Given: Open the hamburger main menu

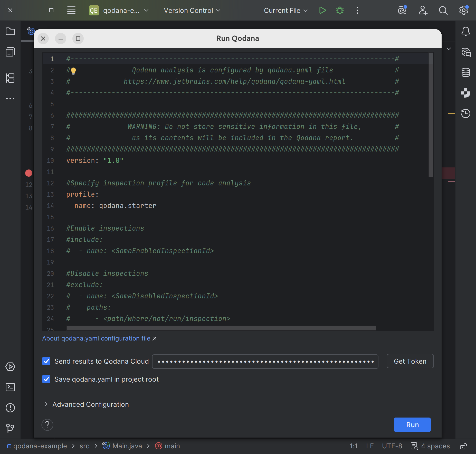Looking at the screenshot, I should [x=71, y=11].
